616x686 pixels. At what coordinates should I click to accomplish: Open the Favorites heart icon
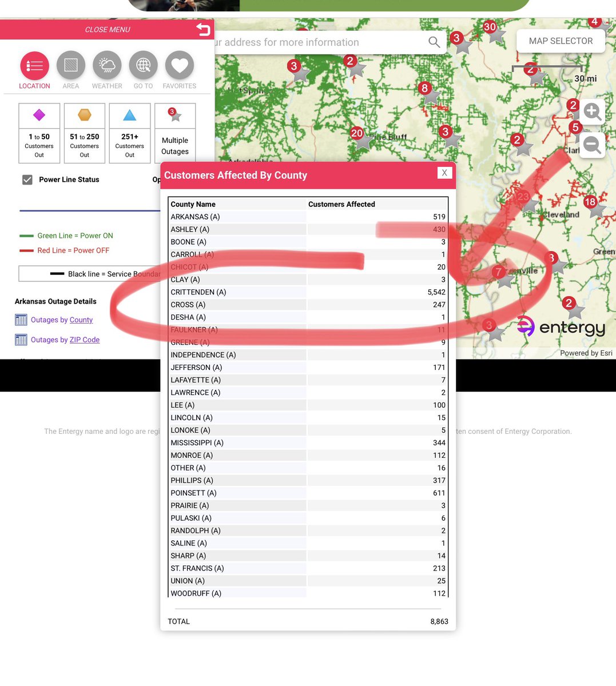[180, 66]
